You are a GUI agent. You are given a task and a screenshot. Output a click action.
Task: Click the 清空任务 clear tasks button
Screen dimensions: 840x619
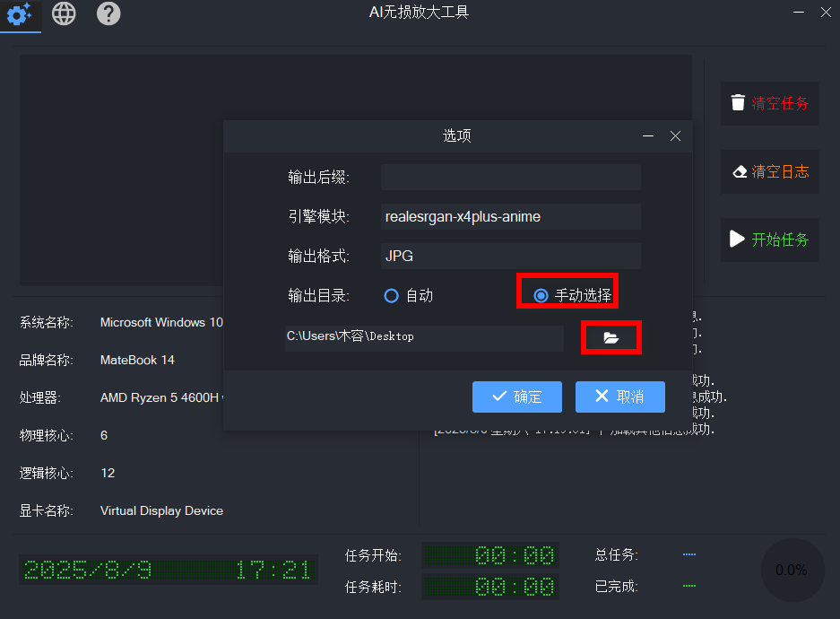click(770, 103)
